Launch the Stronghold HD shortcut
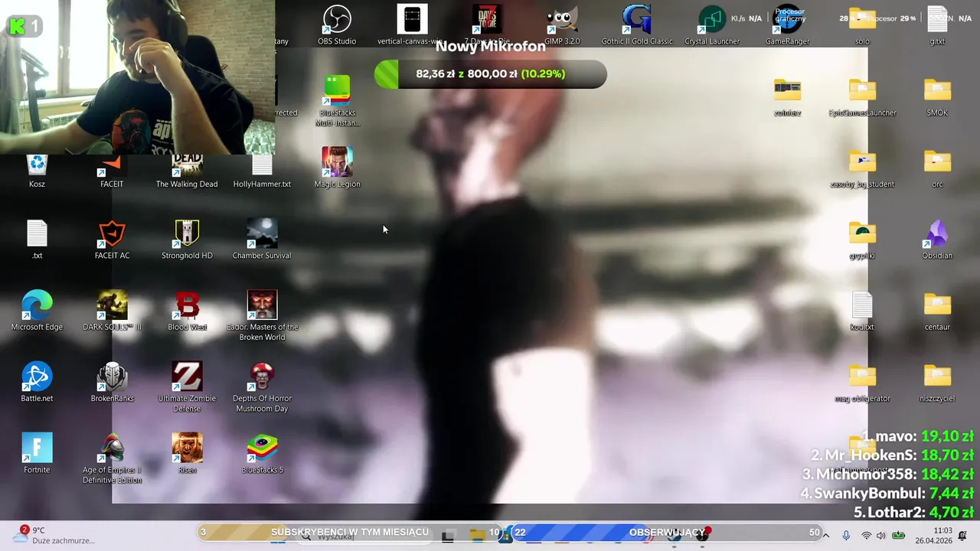Screen dimensions: 980x551 (x=187, y=240)
